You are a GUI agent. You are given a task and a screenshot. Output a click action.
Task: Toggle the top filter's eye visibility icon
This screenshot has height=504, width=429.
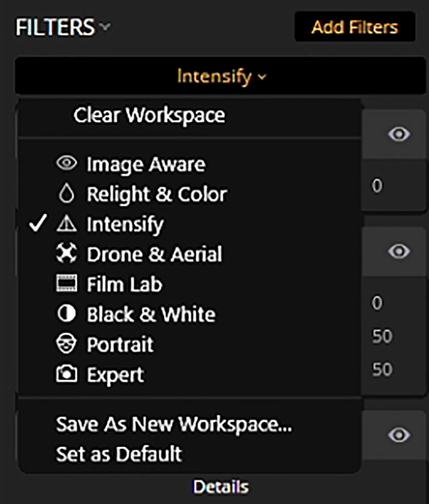tap(399, 134)
